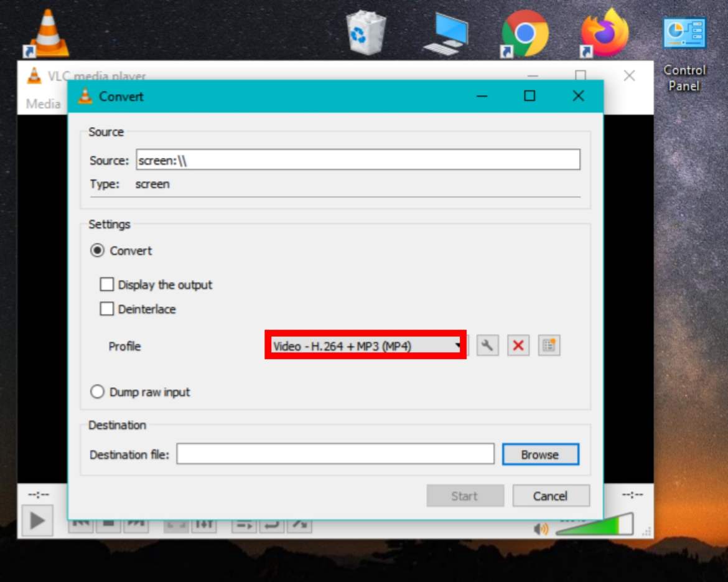Click the Source text field
This screenshot has width=728, height=582.
coord(358,159)
